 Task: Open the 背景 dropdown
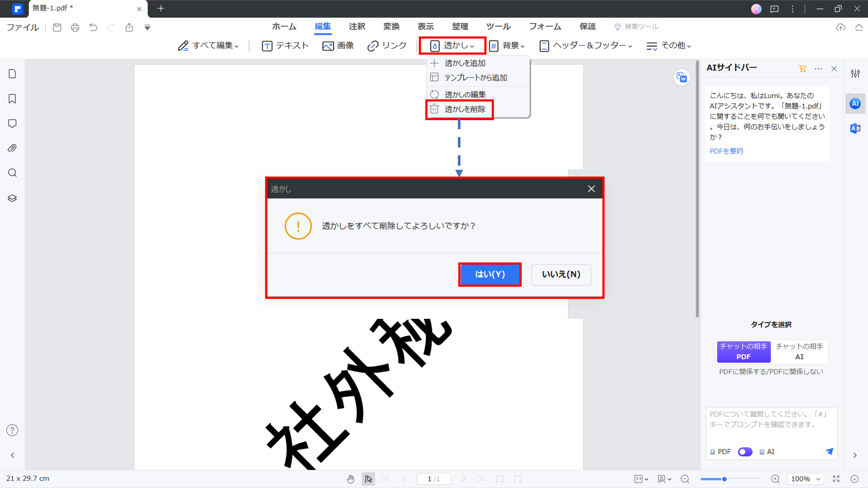point(507,45)
